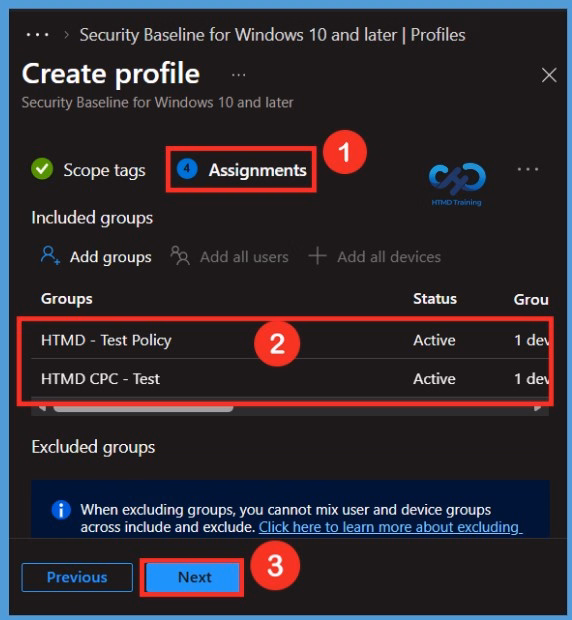The image size is (572, 620).
Task: Click the Add all devices plus icon
Action: click(317, 256)
